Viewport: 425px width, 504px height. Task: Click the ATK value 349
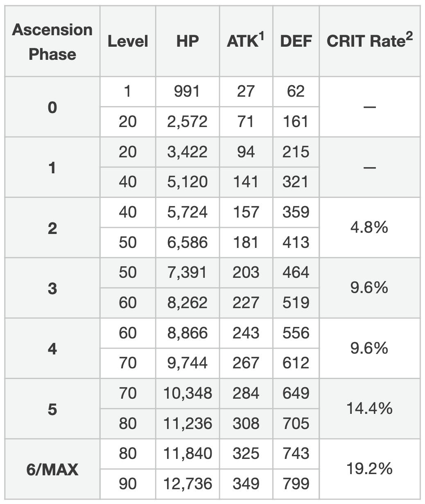click(246, 484)
